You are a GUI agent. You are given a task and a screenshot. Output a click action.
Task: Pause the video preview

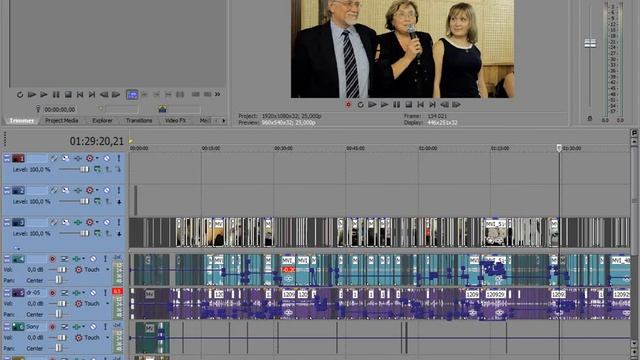pos(396,105)
